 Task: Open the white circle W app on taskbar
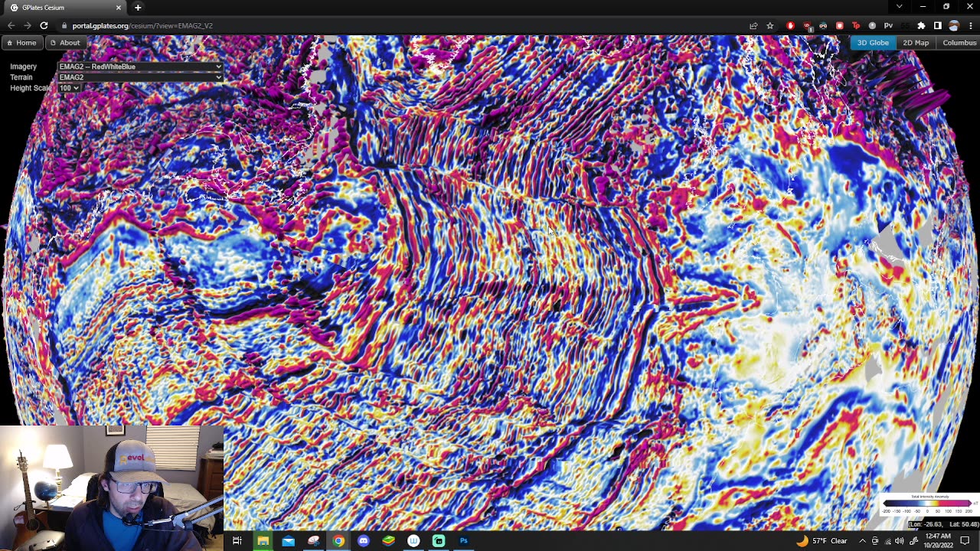tap(413, 541)
